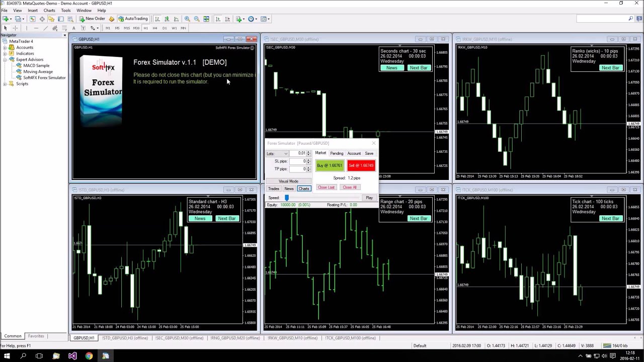This screenshot has width=644, height=362.
Task: Expand the Scripts tree node
Action: 5,83
